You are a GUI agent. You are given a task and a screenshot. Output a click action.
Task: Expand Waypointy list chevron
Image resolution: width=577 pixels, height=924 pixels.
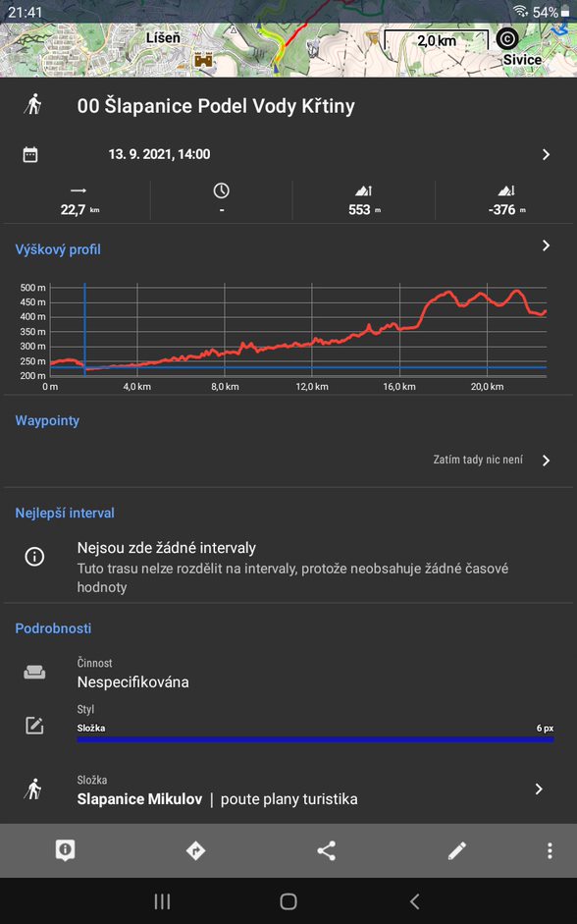(546, 461)
